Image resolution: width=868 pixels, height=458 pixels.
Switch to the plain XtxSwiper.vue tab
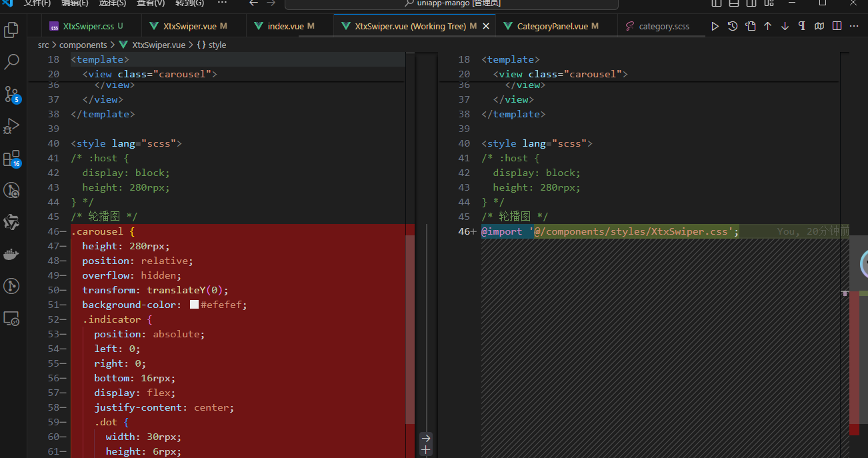click(194, 27)
